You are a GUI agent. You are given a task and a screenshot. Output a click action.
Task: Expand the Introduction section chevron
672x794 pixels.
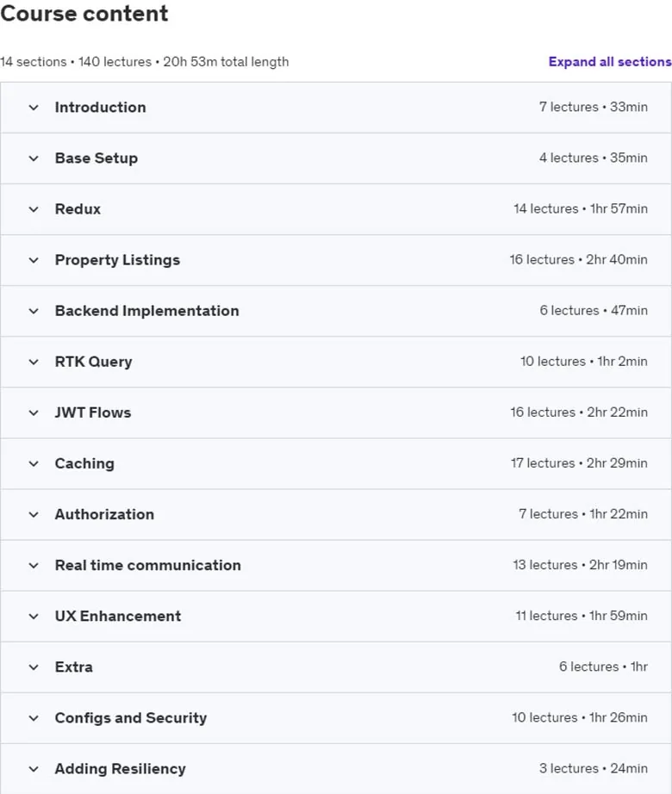pos(34,108)
